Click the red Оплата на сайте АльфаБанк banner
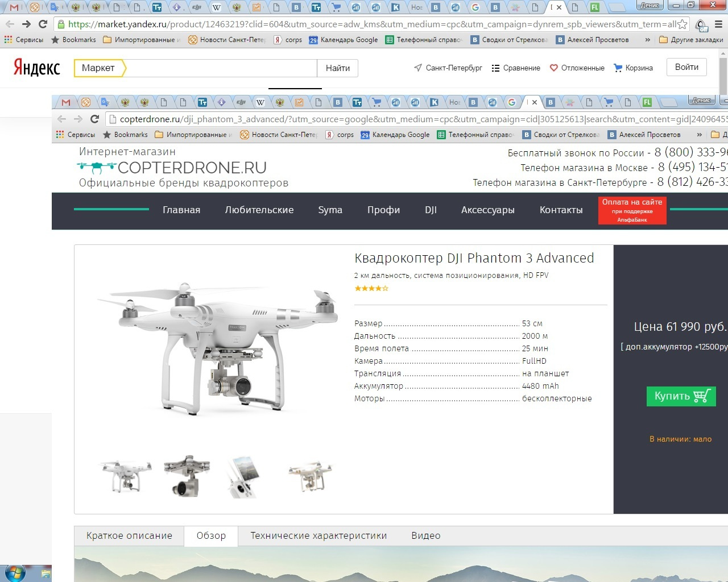 point(632,210)
